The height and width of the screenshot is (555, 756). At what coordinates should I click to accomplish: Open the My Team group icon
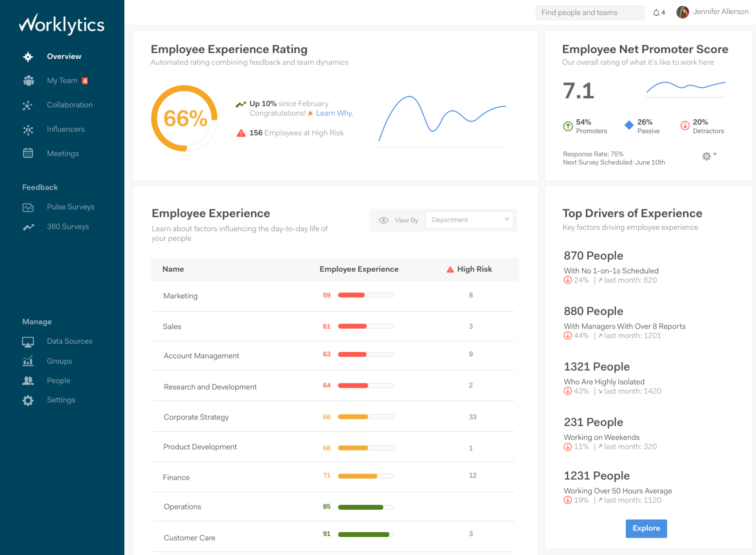pos(28,81)
